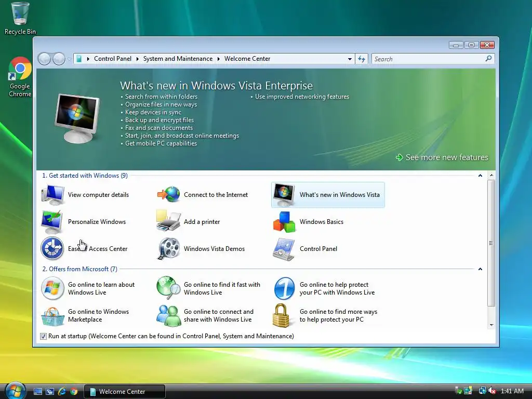Go to System and Maintenance breadcrumb
The height and width of the screenshot is (399, 532).
[x=178, y=59]
